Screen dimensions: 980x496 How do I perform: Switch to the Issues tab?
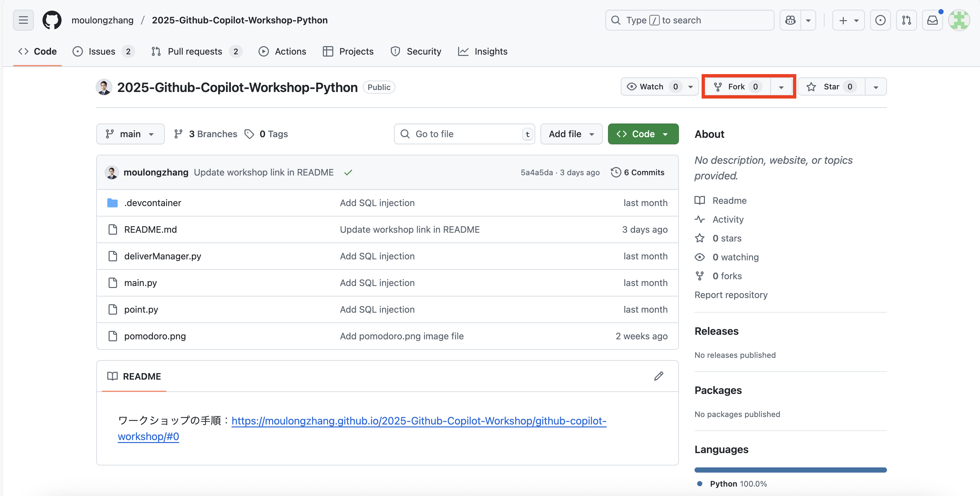(x=103, y=51)
